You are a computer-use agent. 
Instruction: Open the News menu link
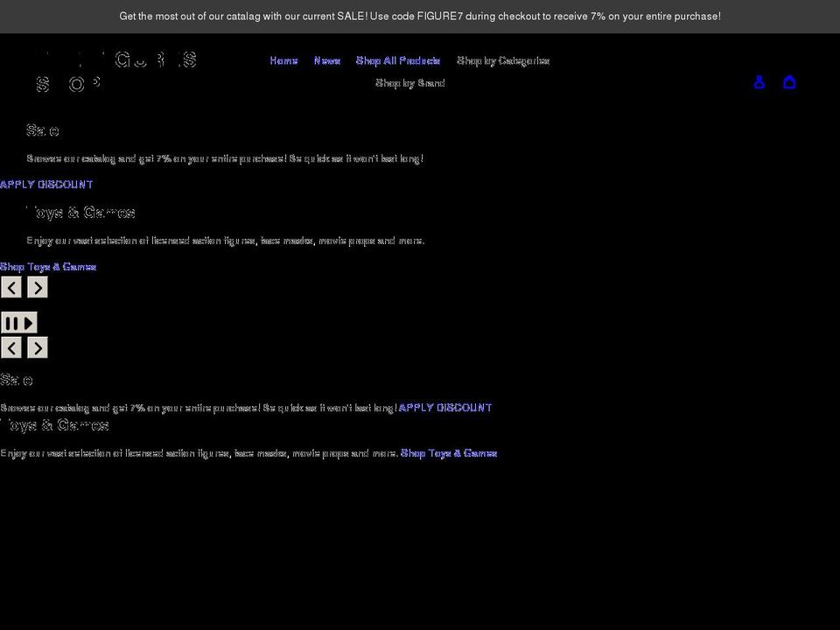[327, 60]
